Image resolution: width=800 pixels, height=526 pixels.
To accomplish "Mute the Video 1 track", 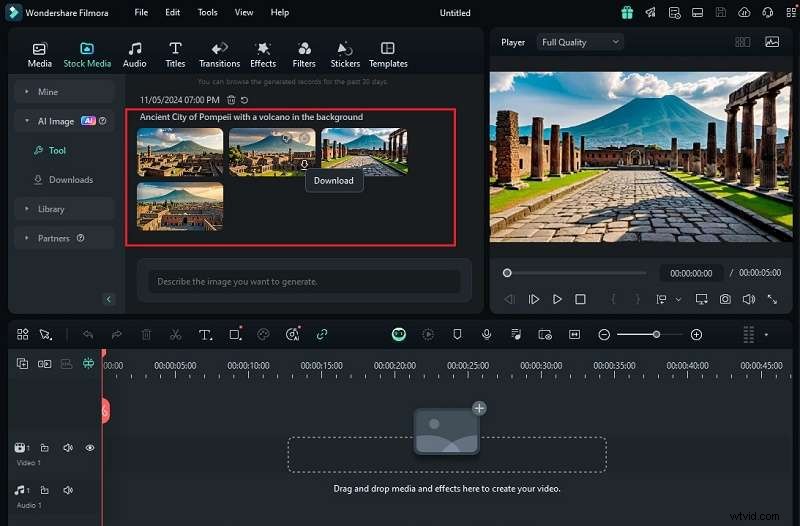I will (67, 448).
